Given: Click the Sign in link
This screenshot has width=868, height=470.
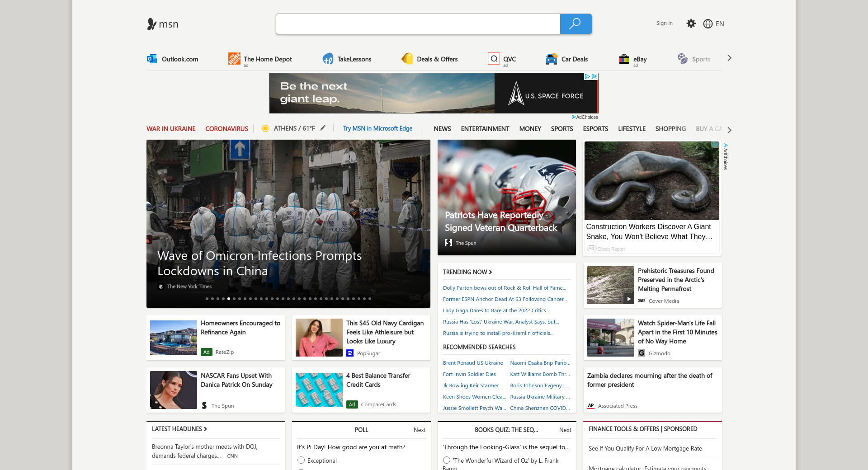Looking at the screenshot, I should click(x=664, y=23).
